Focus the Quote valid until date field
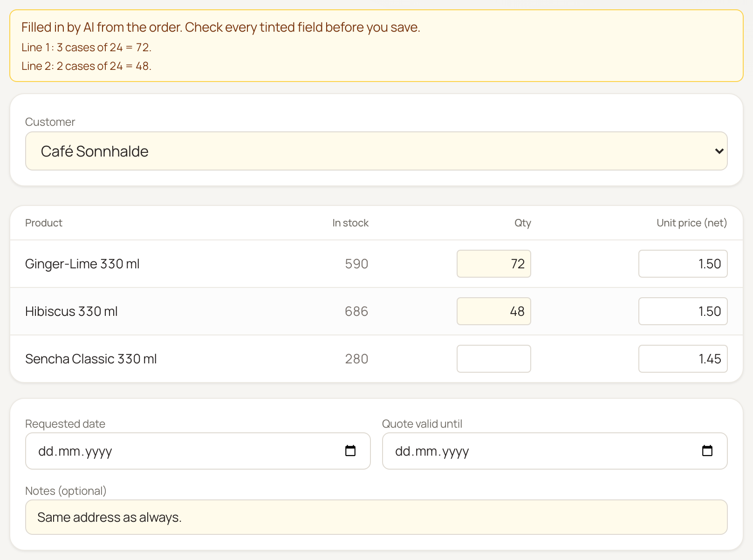Viewport: 753px width, 560px height. [555, 451]
